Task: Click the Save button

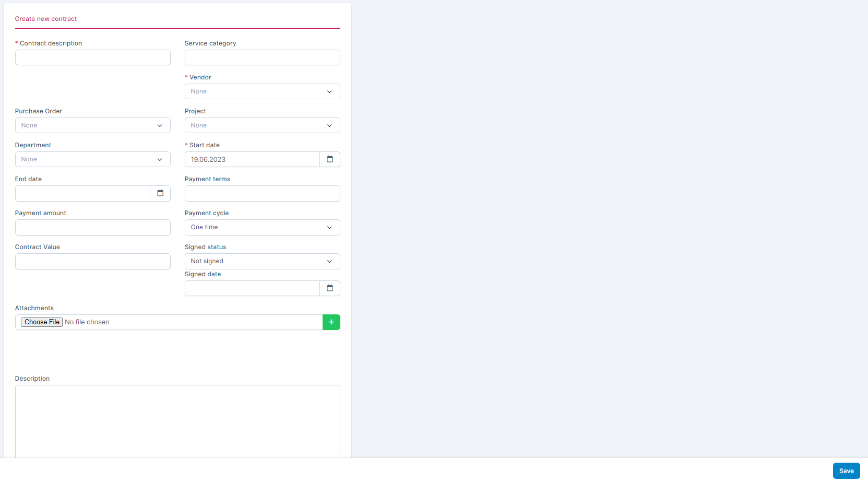Action: 846,471
